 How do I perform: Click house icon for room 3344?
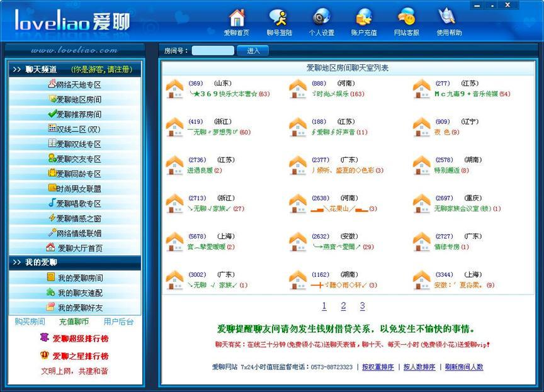pos(421,280)
